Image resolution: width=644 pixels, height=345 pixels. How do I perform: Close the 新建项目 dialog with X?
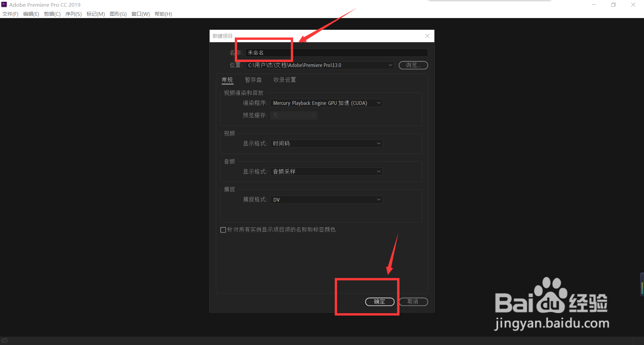pos(427,36)
